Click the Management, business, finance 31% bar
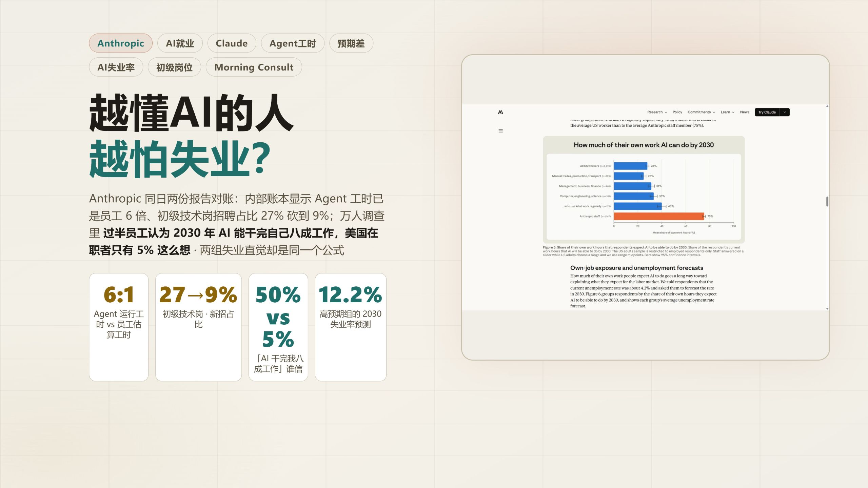This screenshot has height=488, width=868. coord(632,186)
